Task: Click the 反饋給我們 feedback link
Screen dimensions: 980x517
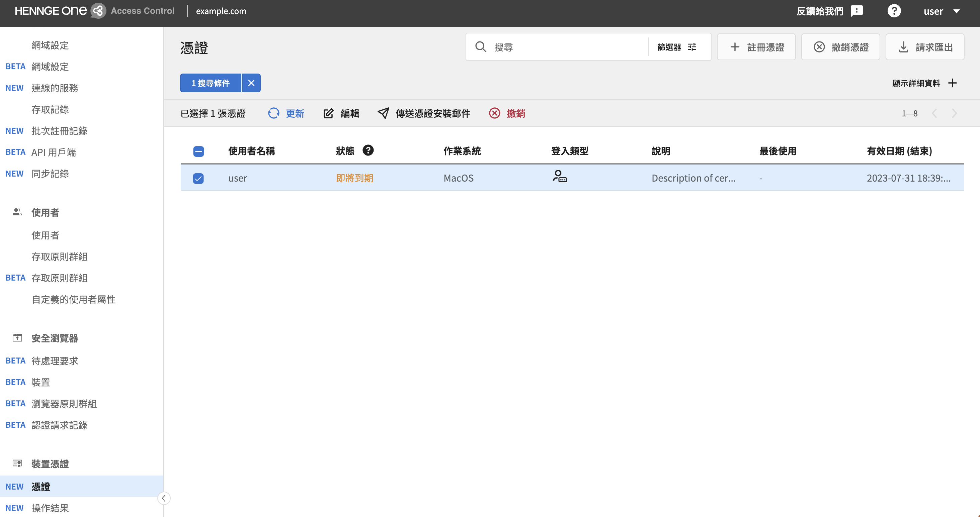Action: [x=820, y=11]
